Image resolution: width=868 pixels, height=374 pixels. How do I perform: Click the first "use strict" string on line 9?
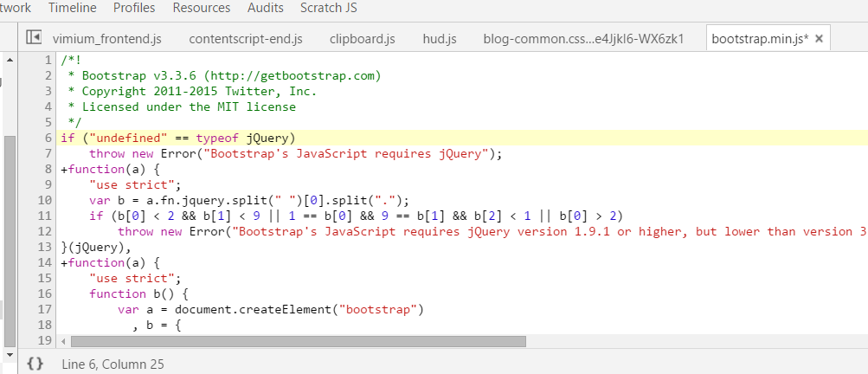click(x=132, y=184)
